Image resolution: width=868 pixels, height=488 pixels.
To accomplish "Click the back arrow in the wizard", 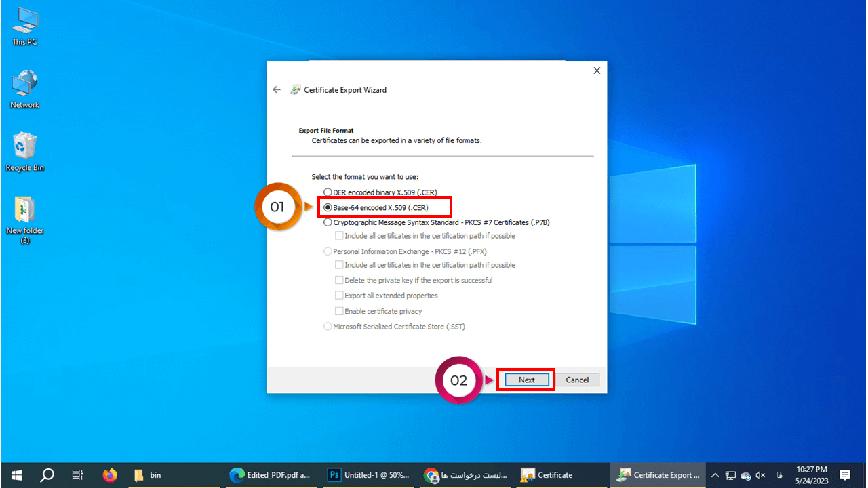I will click(277, 89).
